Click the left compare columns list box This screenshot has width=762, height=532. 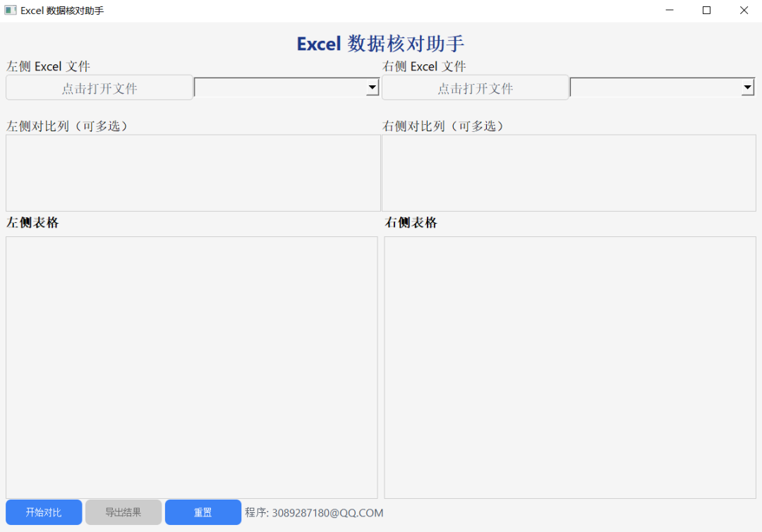pos(193,173)
